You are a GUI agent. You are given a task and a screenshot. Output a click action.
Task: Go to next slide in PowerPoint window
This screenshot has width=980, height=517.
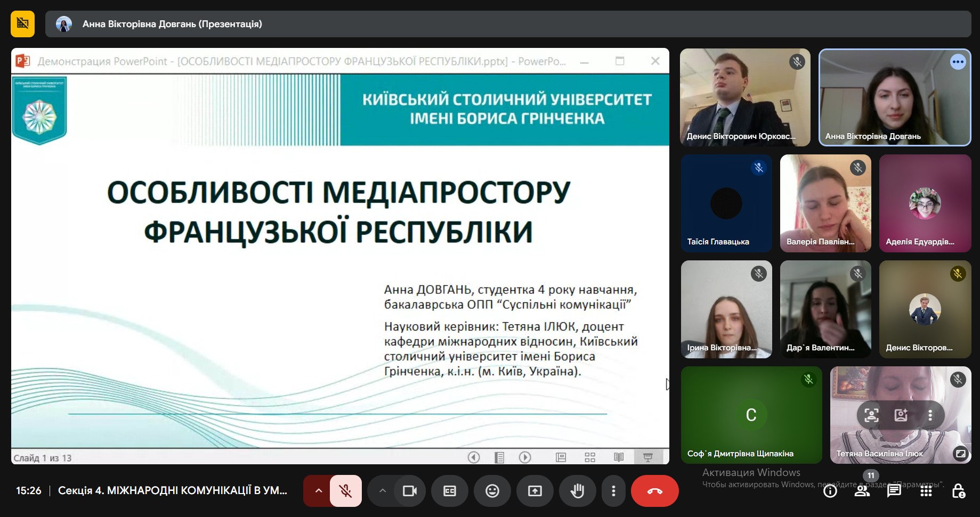[x=525, y=457]
